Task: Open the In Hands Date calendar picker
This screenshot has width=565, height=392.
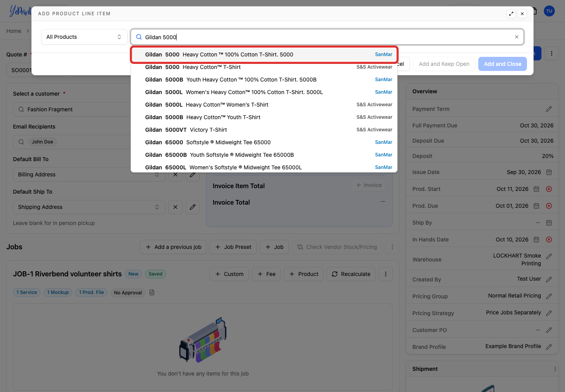Action: tap(536, 240)
